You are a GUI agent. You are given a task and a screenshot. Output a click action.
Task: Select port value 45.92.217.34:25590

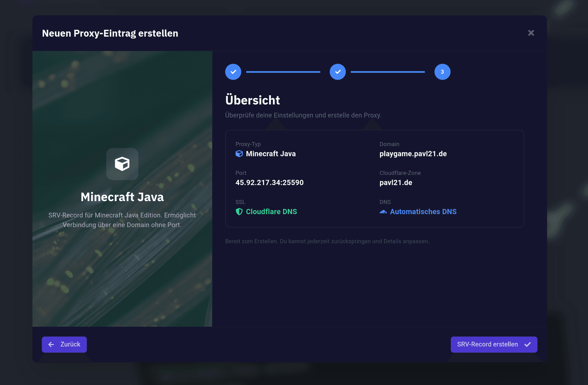pos(269,183)
